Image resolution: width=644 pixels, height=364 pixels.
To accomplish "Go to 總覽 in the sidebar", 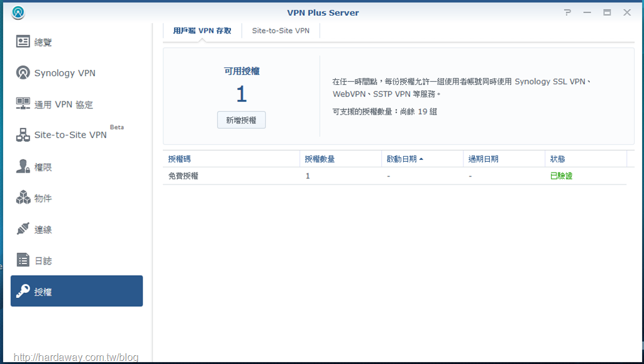I will [x=77, y=42].
